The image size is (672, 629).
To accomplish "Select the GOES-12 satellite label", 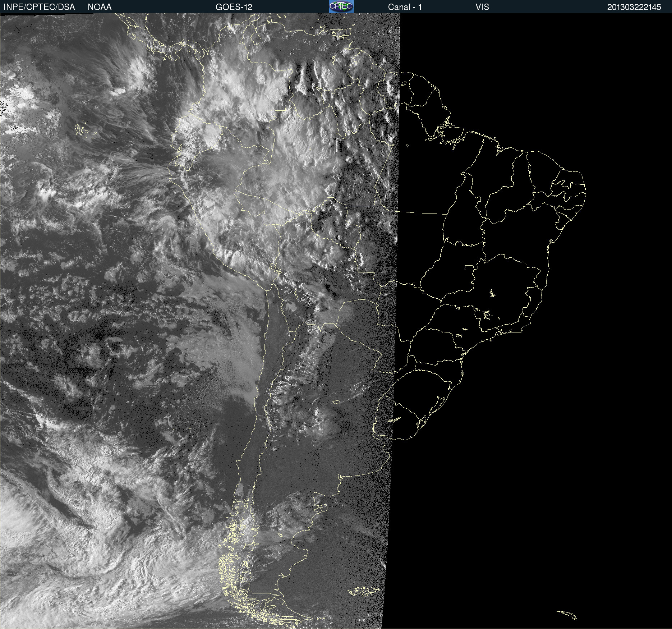I will click(x=234, y=7).
